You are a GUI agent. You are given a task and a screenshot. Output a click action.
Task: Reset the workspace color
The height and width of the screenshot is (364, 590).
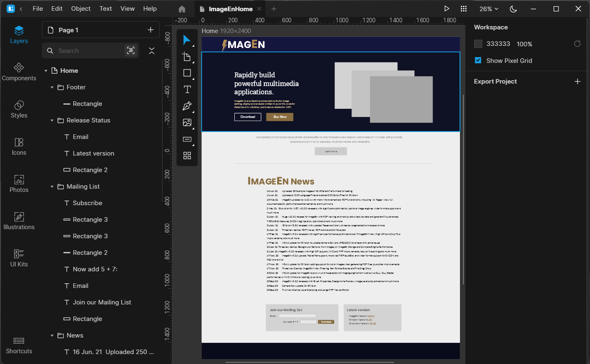(577, 44)
